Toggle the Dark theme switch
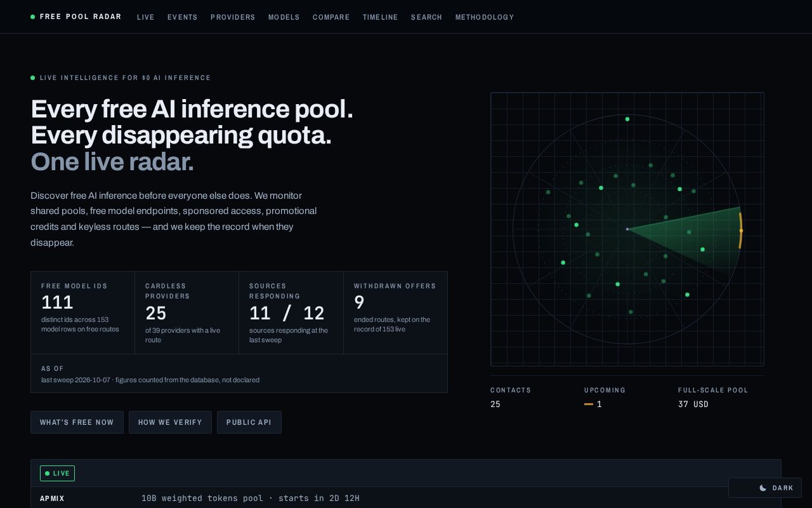 pyautogui.click(x=765, y=488)
